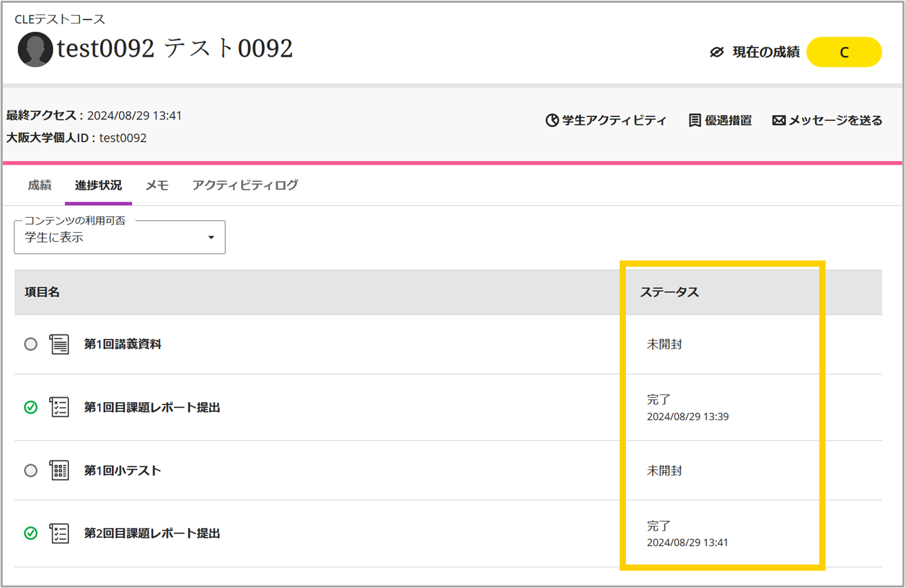
Task: Click grey status circle for 第1回講義資料
Action: tap(30, 344)
